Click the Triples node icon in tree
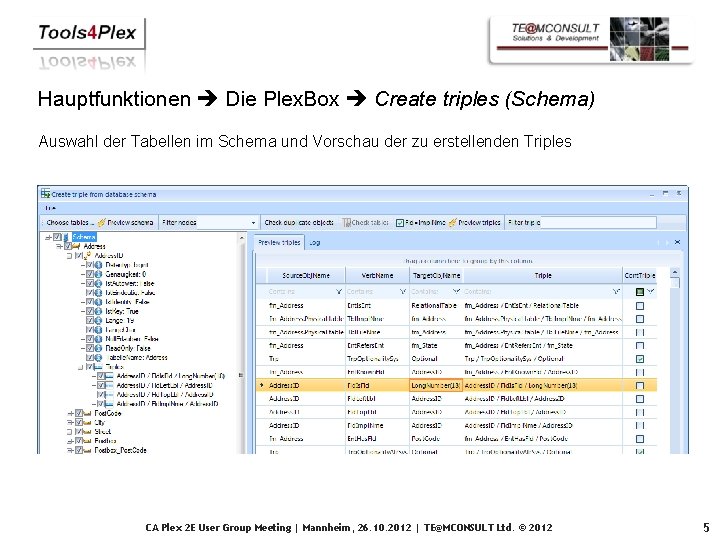Screen dimensions: 720x540 (x=98, y=366)
